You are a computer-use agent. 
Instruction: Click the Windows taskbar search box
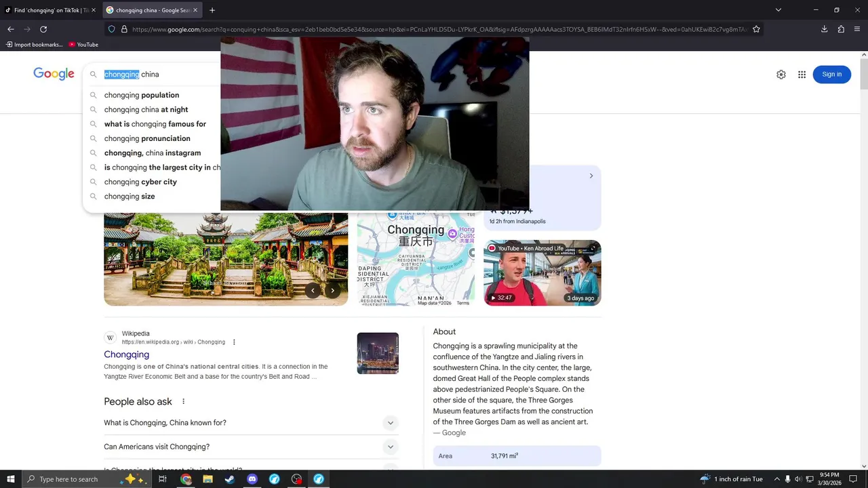pyautogui.click(x=86, y=479)
